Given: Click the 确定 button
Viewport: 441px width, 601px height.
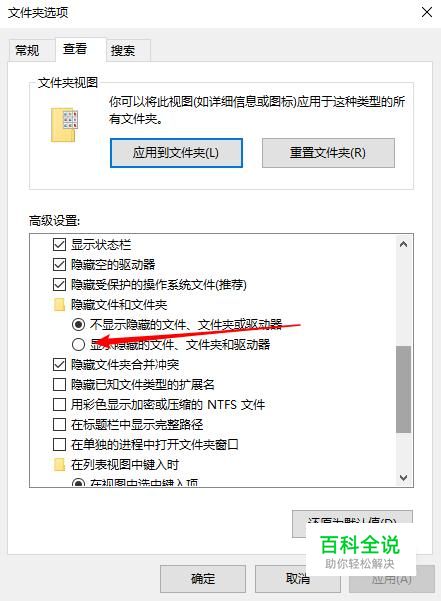Looking at the screenshot, I should 203,578.
